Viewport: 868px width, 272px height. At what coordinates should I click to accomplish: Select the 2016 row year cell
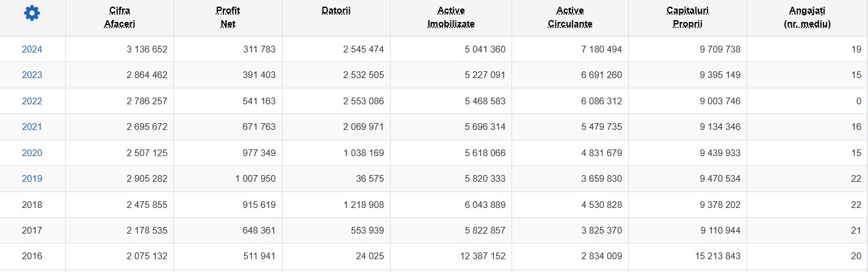(32, 257)
